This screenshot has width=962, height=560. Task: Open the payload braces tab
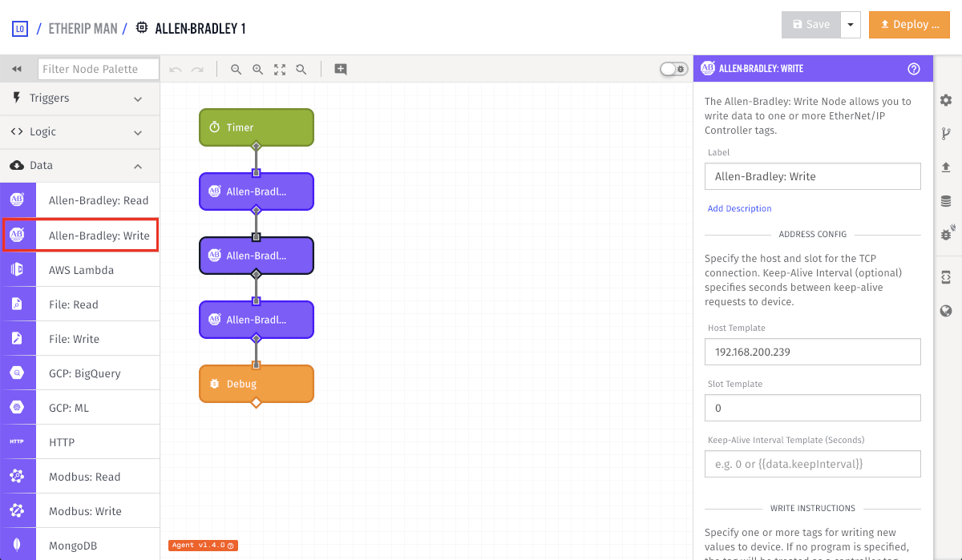(x=946, y=276)
